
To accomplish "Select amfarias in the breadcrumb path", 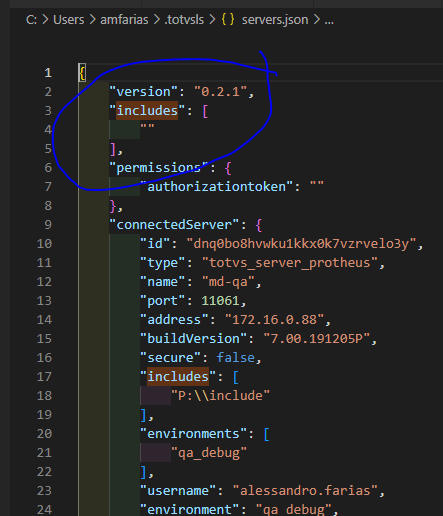I will [124, 20].
